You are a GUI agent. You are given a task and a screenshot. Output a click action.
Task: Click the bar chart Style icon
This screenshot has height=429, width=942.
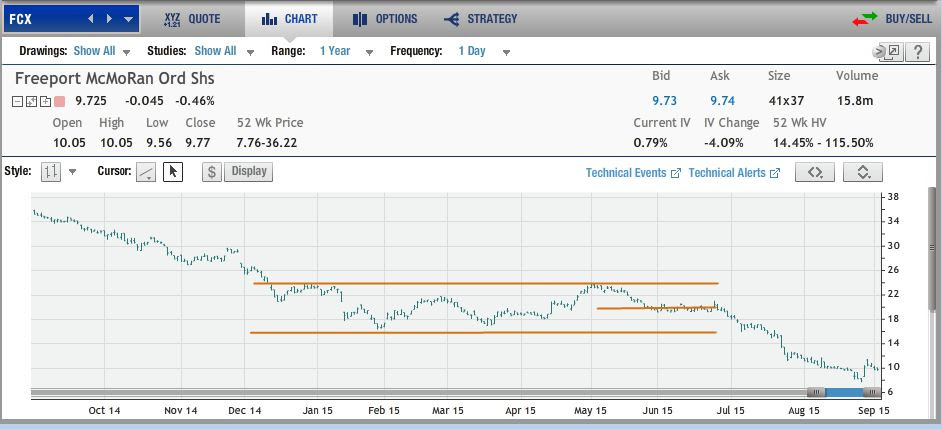point(50,172)
